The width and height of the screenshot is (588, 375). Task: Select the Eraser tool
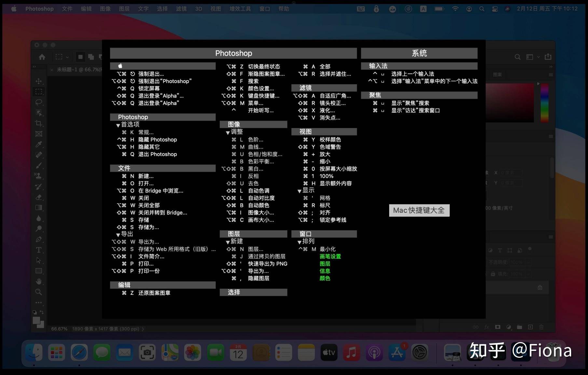point(39,197)
